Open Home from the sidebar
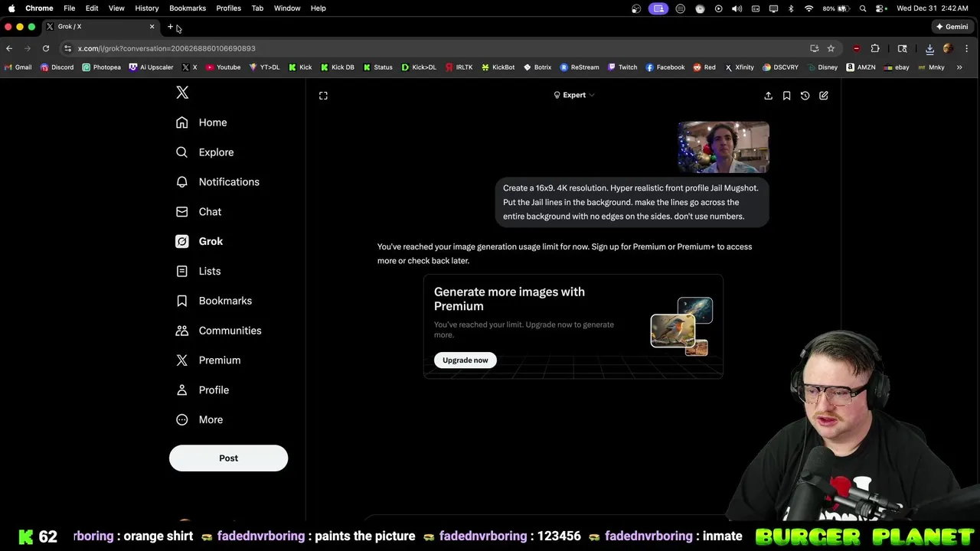 pyautogui.click(x=201, y=122)
